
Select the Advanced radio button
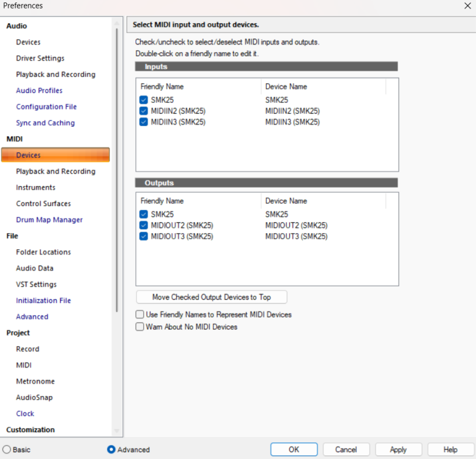[111, 449]
